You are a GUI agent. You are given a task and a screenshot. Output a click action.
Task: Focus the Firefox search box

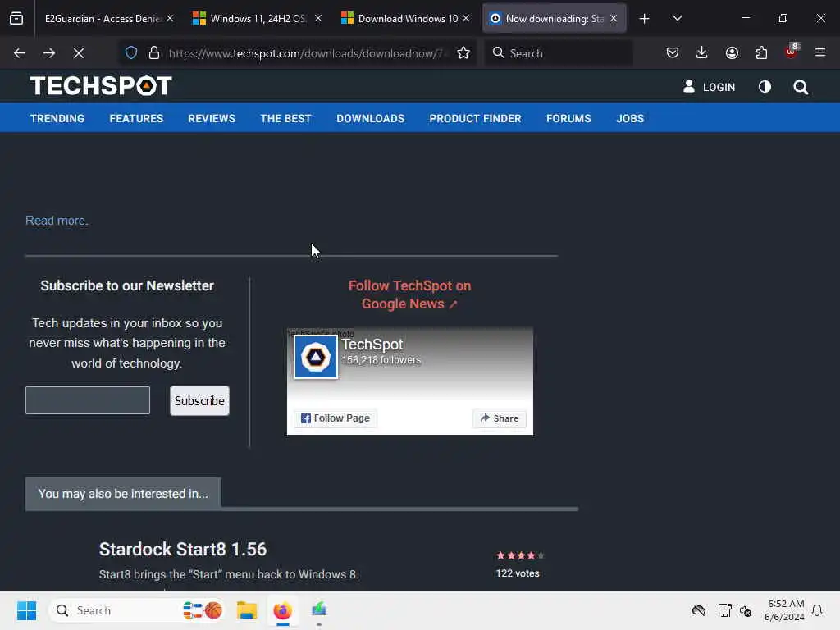click(x=559, y=53)
